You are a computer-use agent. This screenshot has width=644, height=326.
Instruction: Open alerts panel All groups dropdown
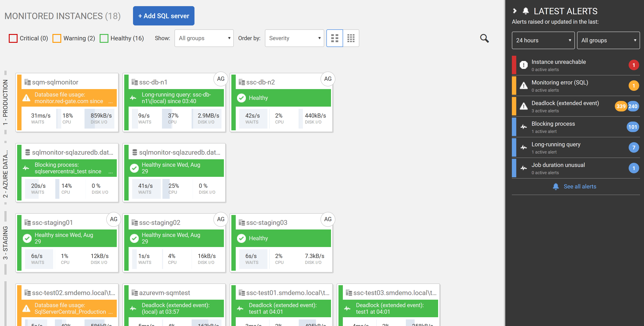[x=608, y=40]
